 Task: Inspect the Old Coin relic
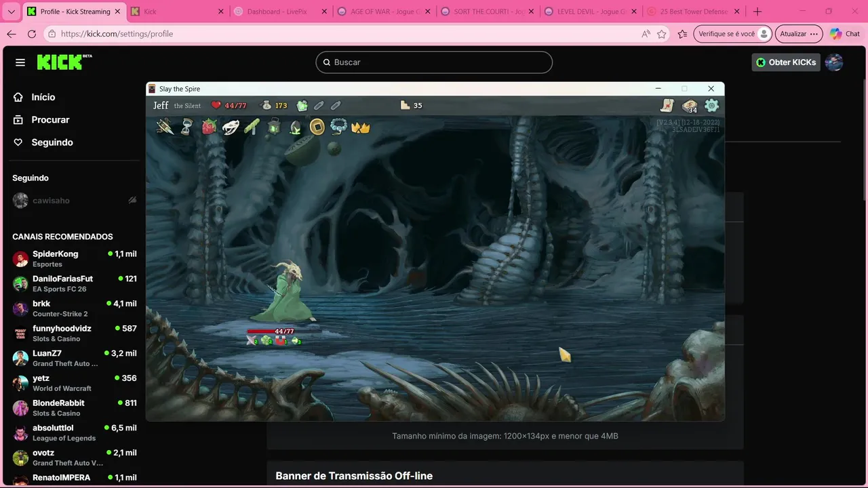click(x=317, y=127)
